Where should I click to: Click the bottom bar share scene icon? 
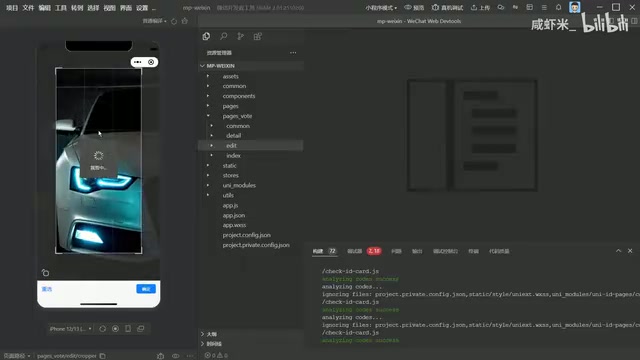click(160, 356)
